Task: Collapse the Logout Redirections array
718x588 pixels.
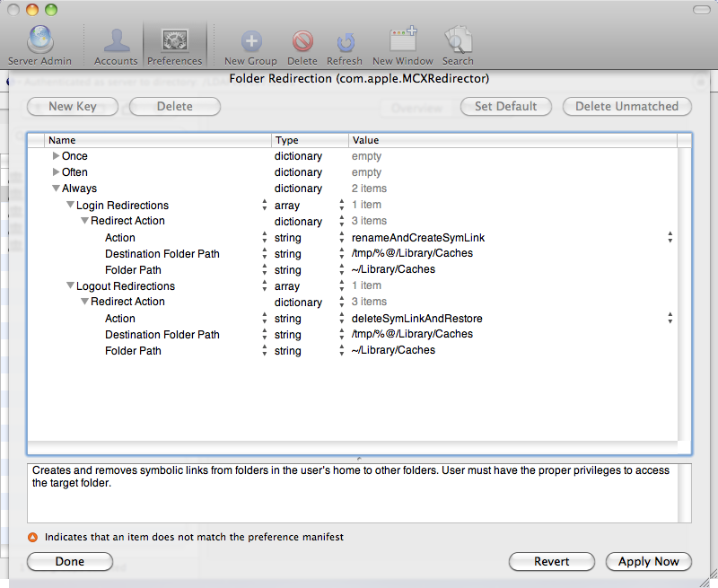Action: click(x=70, y=285)
